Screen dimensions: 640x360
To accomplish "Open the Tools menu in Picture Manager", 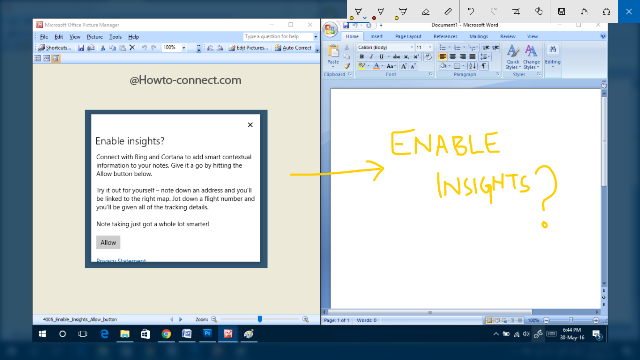I will pos(116,37).
